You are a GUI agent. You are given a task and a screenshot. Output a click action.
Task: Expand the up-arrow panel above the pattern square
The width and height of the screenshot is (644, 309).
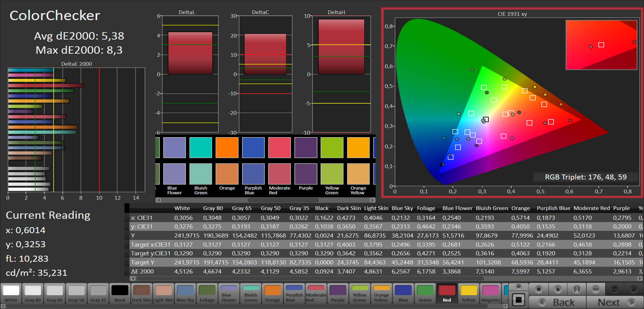pos(519,286)
